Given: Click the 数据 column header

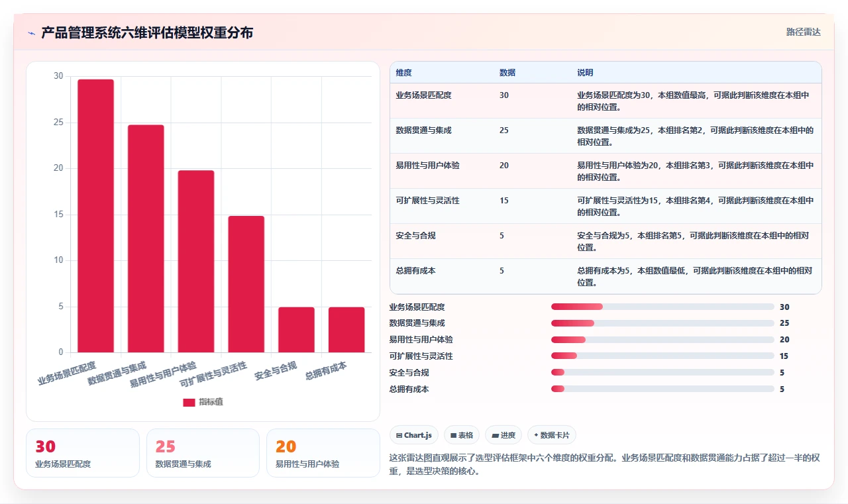Looking at the screenshot, I should 507,72.
